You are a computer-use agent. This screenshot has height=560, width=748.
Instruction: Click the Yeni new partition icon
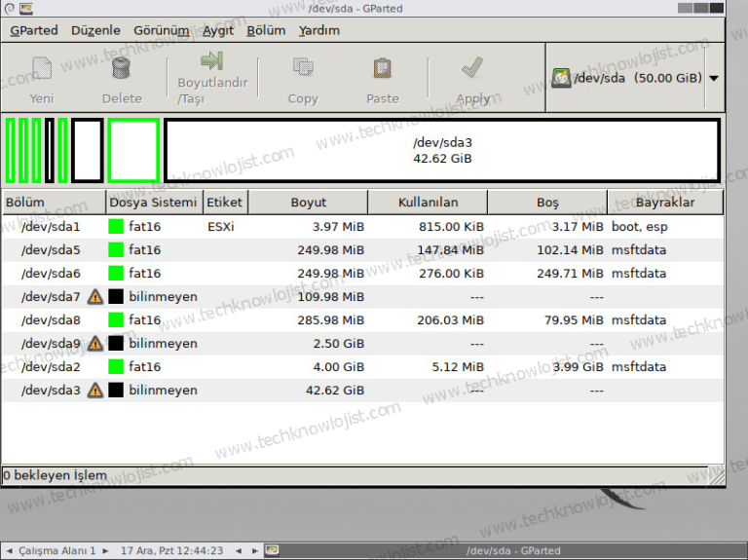click(42, 68)
